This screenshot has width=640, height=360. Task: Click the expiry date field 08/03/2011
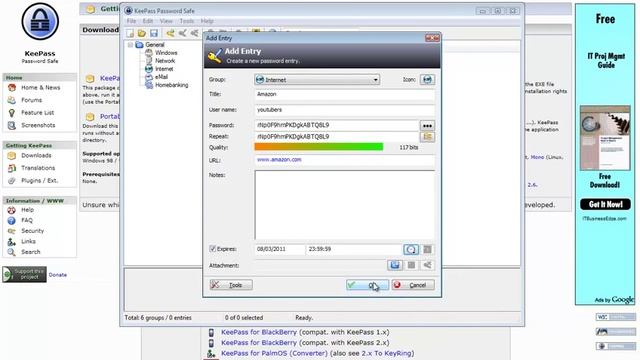280,249
